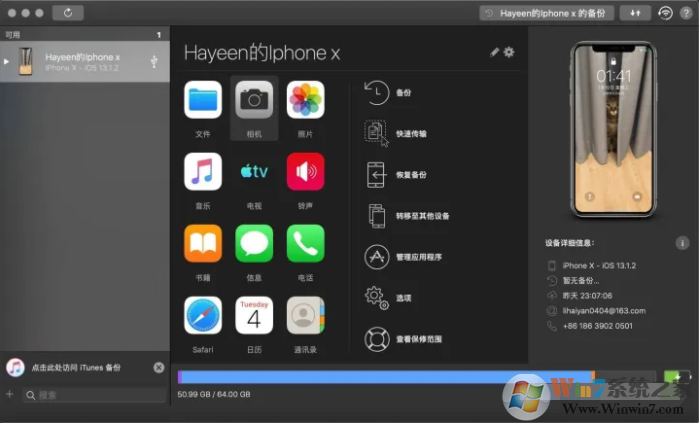Click the plus add button near search

point(9,394)
